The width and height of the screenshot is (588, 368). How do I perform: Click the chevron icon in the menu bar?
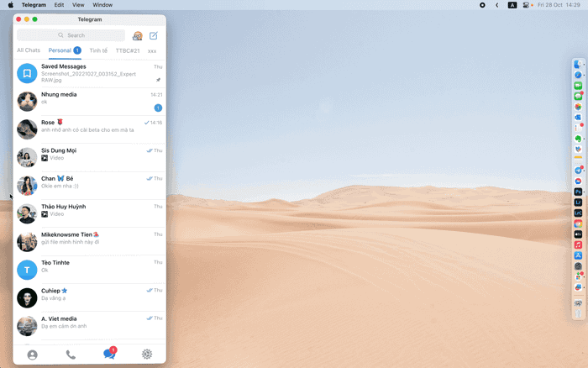pos(497,5)
